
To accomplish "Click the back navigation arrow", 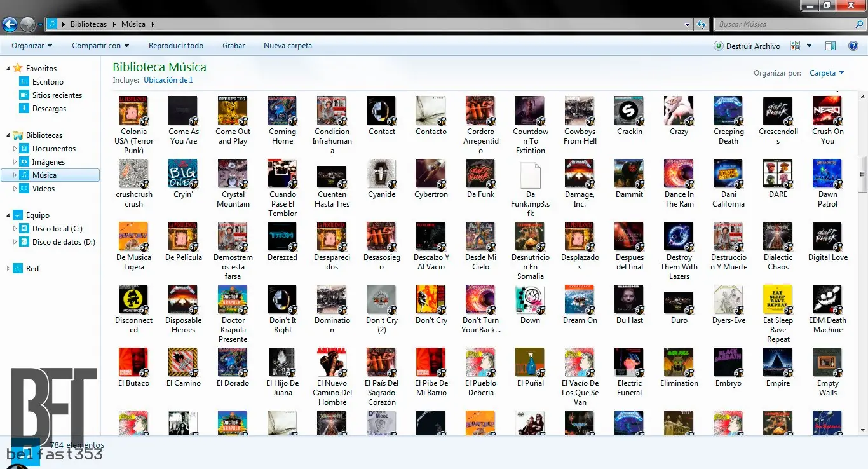I will pyautogui.click(x=10, y=24).
